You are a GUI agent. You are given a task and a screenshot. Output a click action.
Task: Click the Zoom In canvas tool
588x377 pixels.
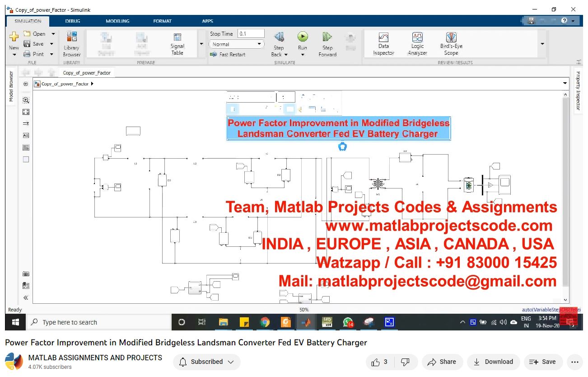click(26, 100)
